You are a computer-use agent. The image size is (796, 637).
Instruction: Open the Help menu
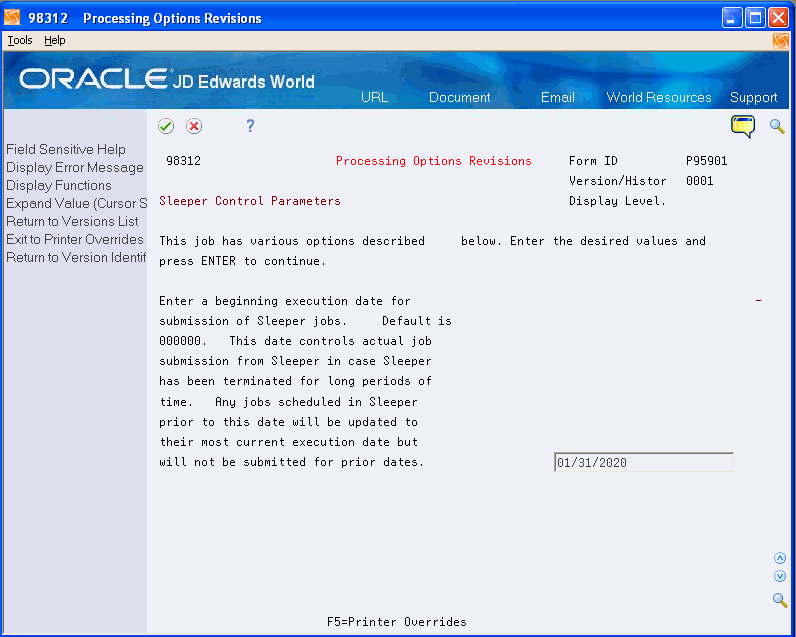54,40
